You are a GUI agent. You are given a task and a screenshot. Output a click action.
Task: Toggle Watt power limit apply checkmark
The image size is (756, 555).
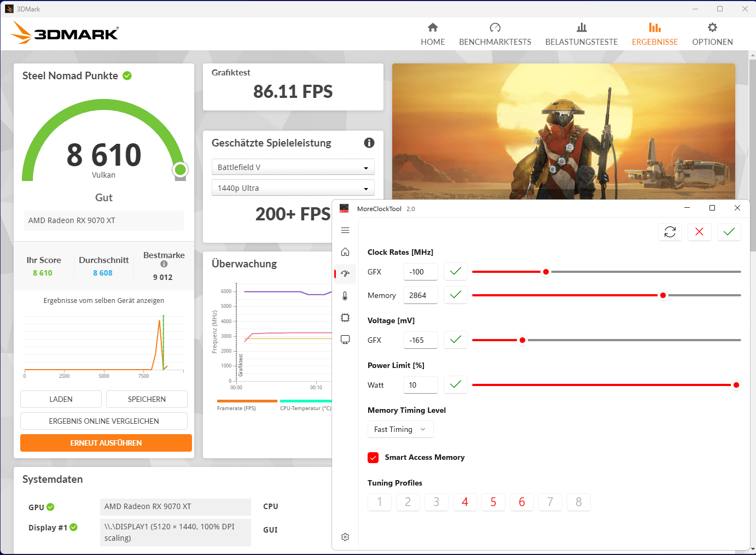[x=456, y=384]
